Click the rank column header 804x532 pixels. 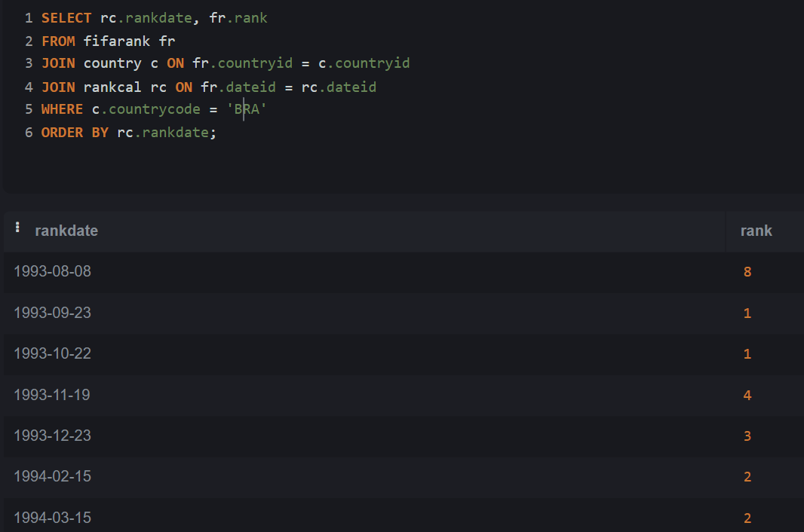[x=756, y=231]
